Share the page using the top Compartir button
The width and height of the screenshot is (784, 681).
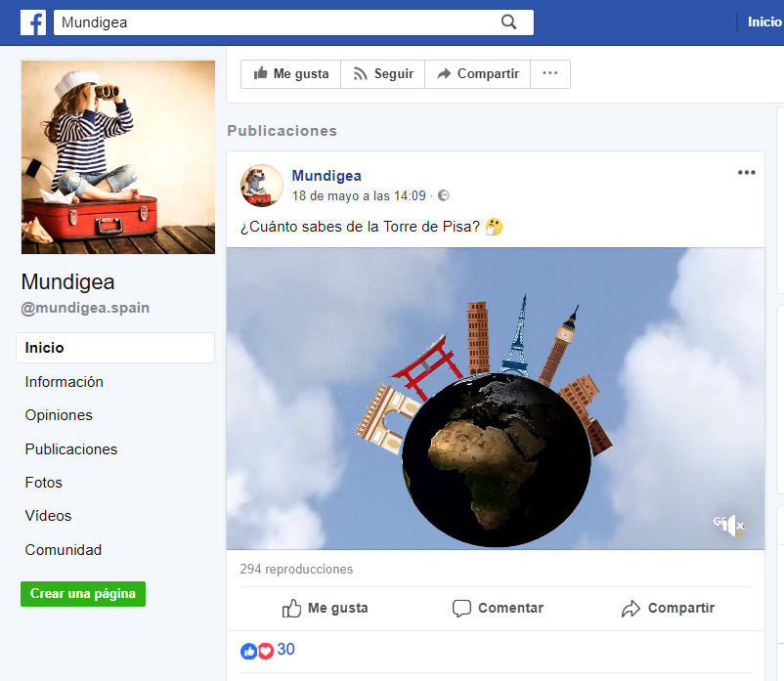tap(477, 74)
